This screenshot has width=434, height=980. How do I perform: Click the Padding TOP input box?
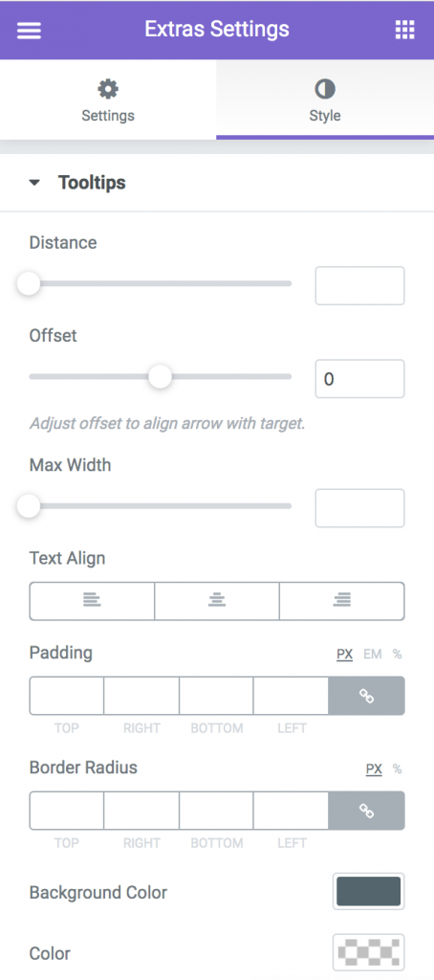67,696
